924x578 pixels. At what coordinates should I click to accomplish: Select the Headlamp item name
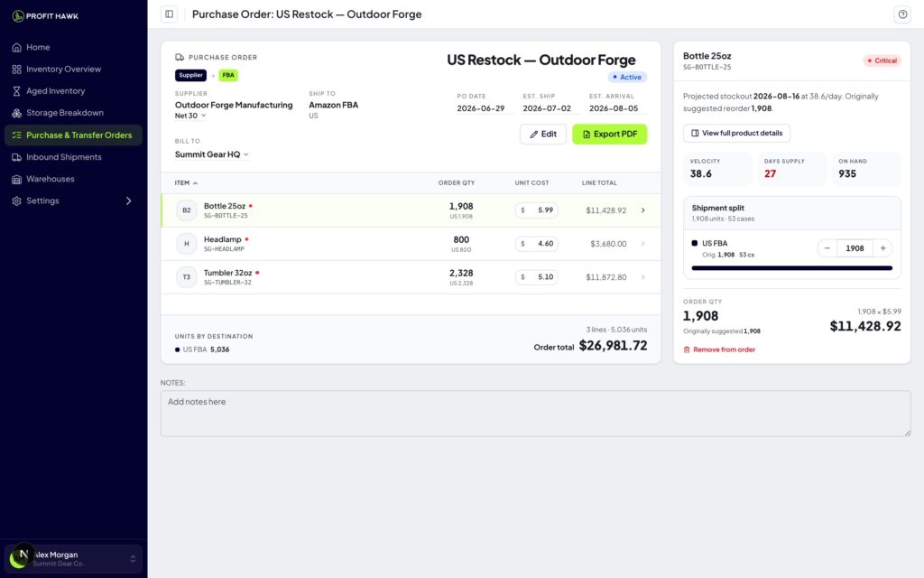[x=222, y=239]
